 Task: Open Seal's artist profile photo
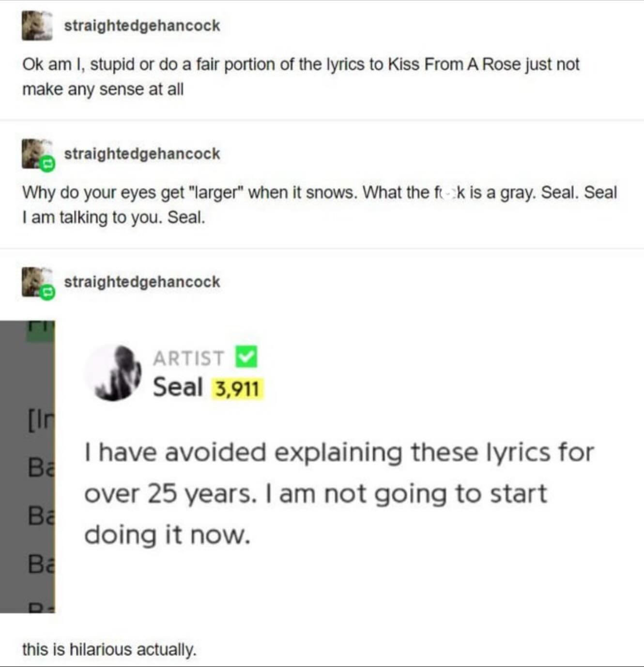click(113, 373)
